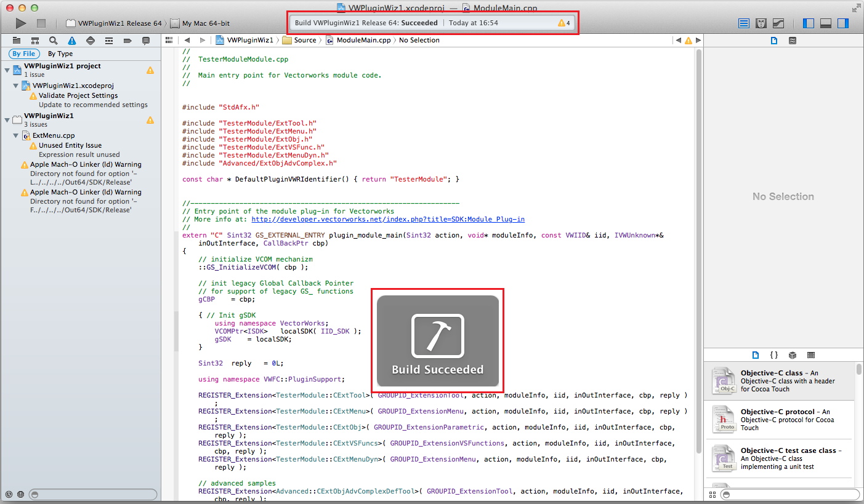Select the Objective-C protocol template
The width and height of the screenshot is (864, 504).
click(x=780, y=420)
